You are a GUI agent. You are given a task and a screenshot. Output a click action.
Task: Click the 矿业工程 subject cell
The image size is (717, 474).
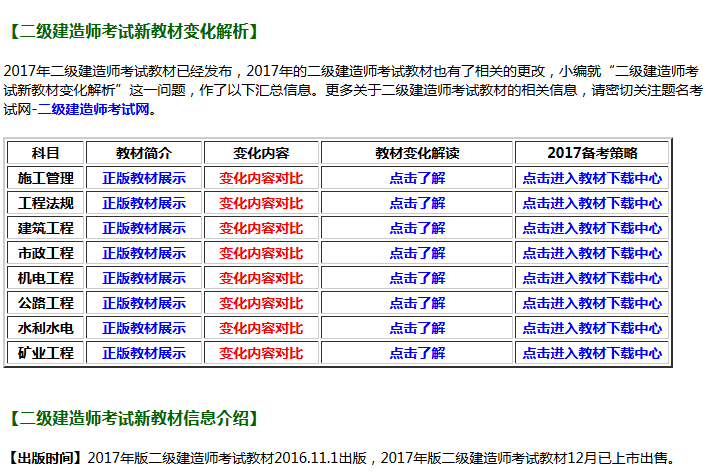(45, 353)
